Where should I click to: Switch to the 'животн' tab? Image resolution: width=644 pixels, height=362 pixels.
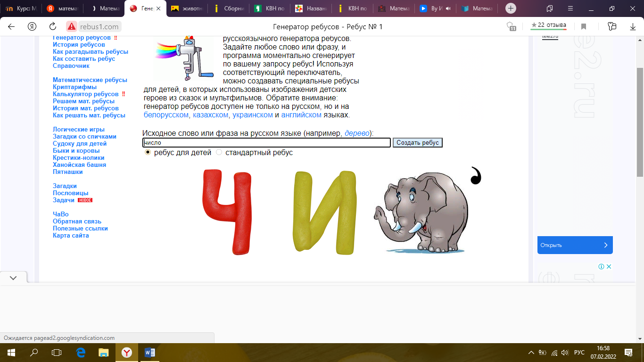click(186, 8)
